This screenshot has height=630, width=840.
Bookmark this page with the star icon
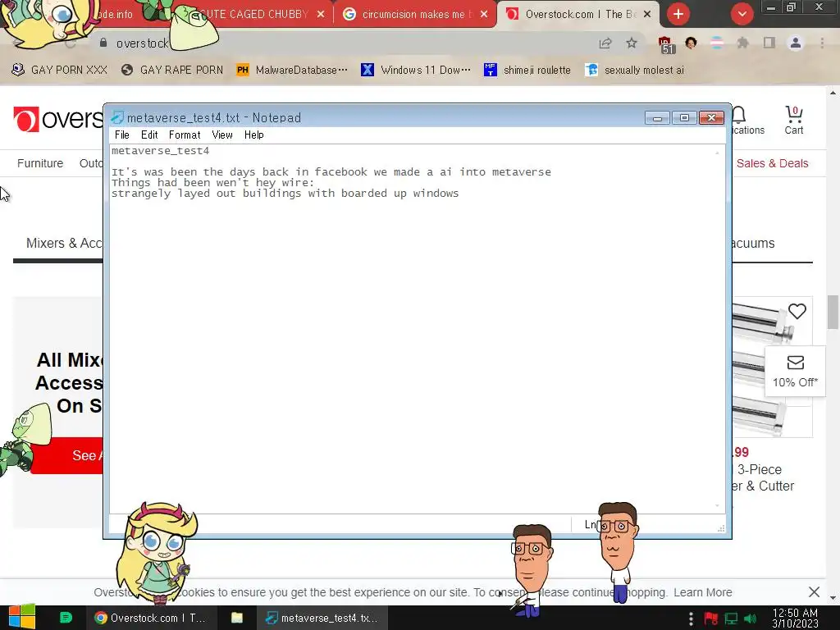click(x=632, y=43)
